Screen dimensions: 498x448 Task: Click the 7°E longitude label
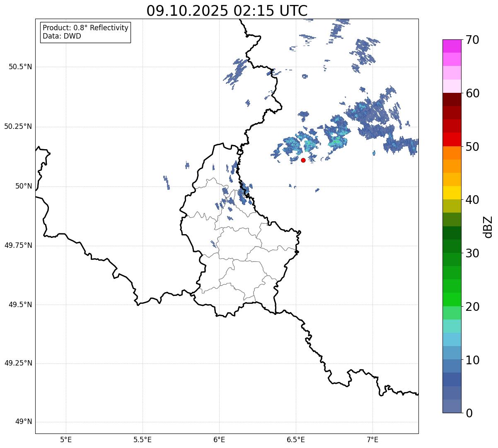pos(372,439)
